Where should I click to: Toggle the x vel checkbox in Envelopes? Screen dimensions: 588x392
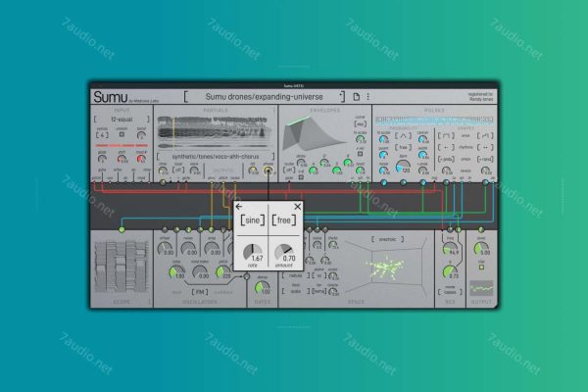click(360, 154)
